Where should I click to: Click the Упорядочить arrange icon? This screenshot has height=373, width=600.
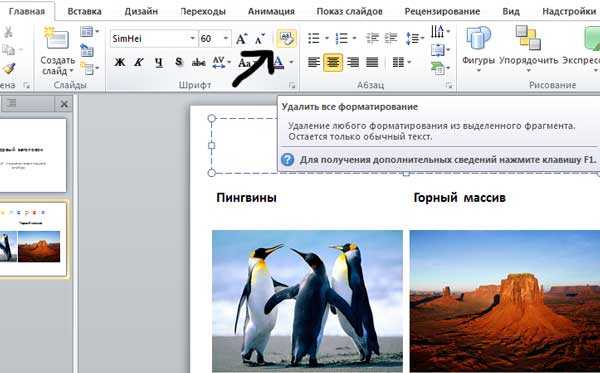pyautogui.click(x=528, y=38)
